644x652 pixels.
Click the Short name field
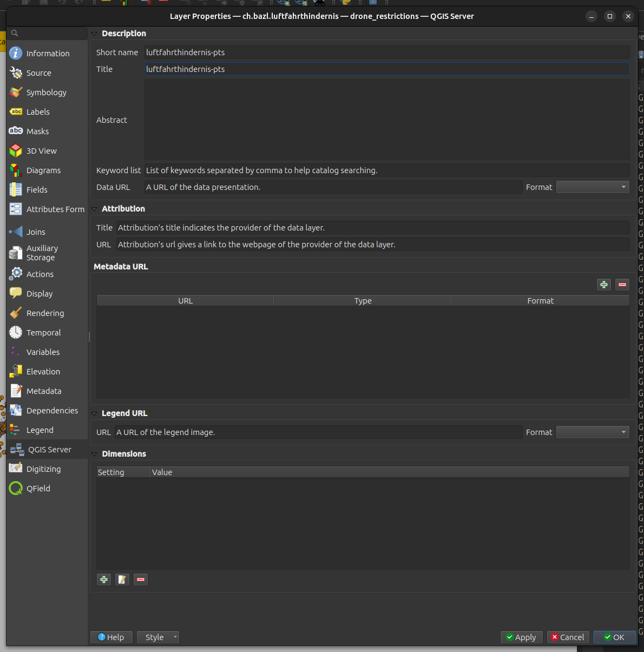(x=387, y=52)
